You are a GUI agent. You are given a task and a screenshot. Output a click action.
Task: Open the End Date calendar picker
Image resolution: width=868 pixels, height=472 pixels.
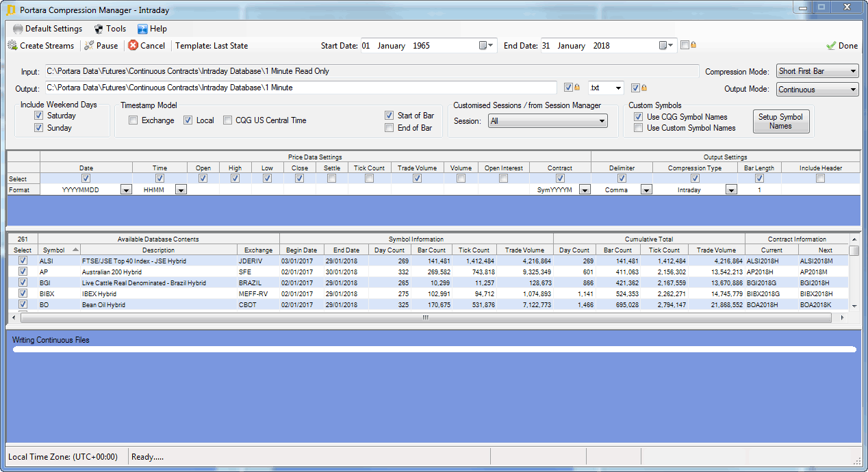click(x=667, y=46)
